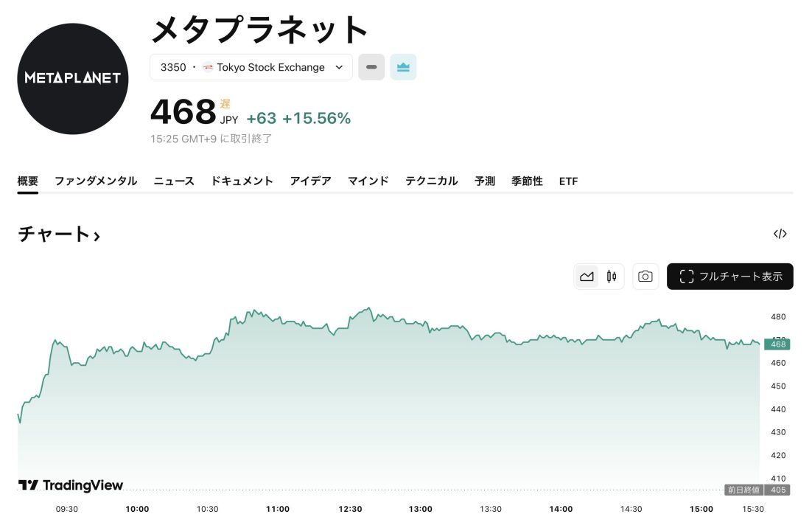This screenshot has width=812, height=531.
Task: Open the embed code icon
Action: (780, 234)
